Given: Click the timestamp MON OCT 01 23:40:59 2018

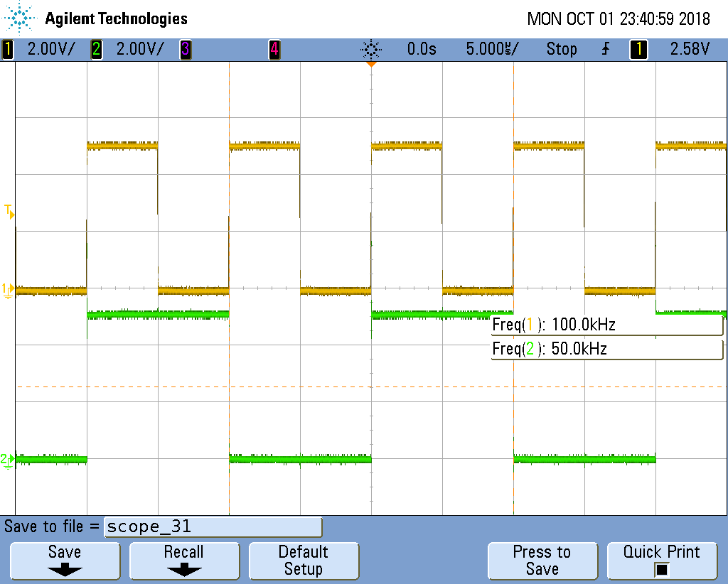Looking at the screenshot, I should (619, 19).
